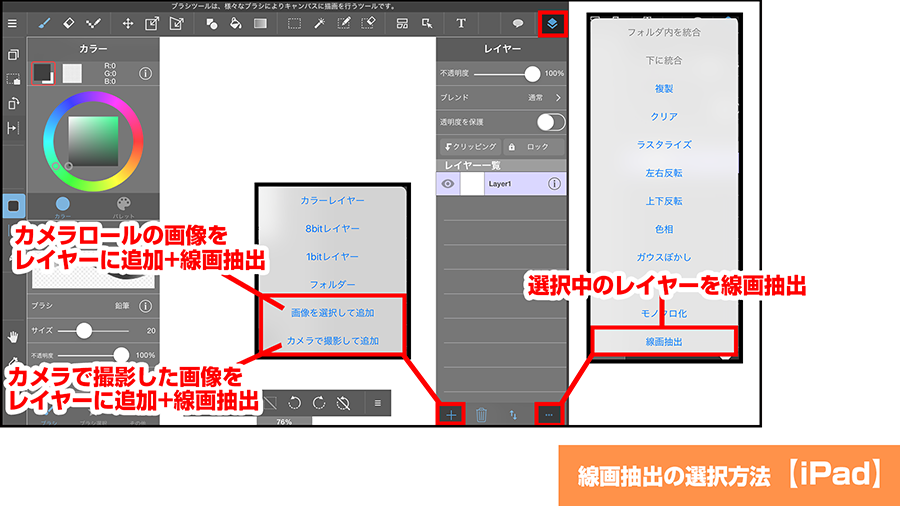Select the Brush tool
900x506 pixels.
pyautogui.click(x=44, y=24)
